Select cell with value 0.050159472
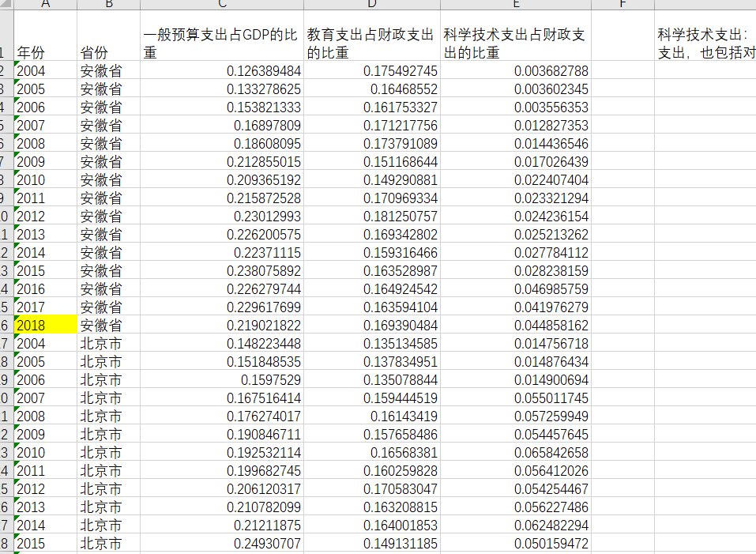Viewport: 756px width, 554px height. [x=515, y=543]
